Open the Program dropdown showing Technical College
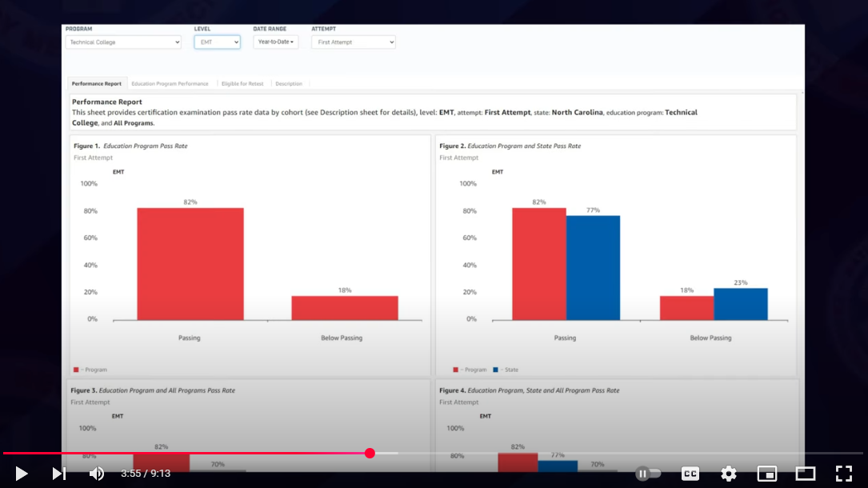 [123, 42]
